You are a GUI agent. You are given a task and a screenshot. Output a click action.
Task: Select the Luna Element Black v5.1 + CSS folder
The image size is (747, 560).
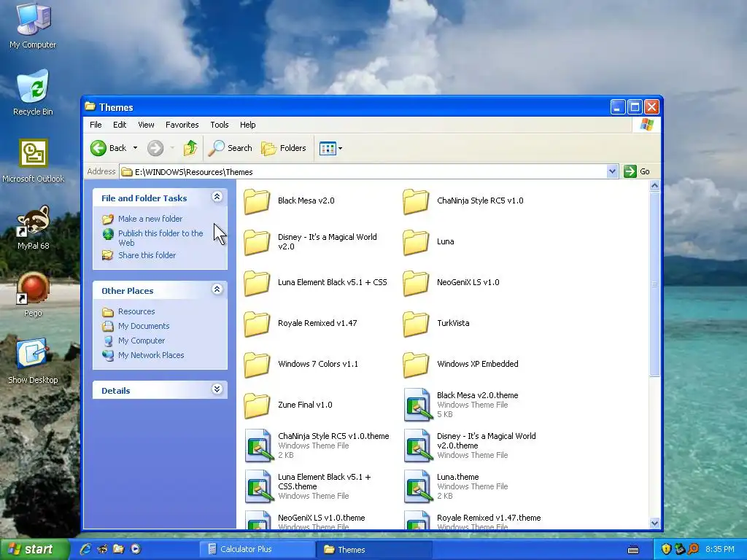tap(315, 282)
